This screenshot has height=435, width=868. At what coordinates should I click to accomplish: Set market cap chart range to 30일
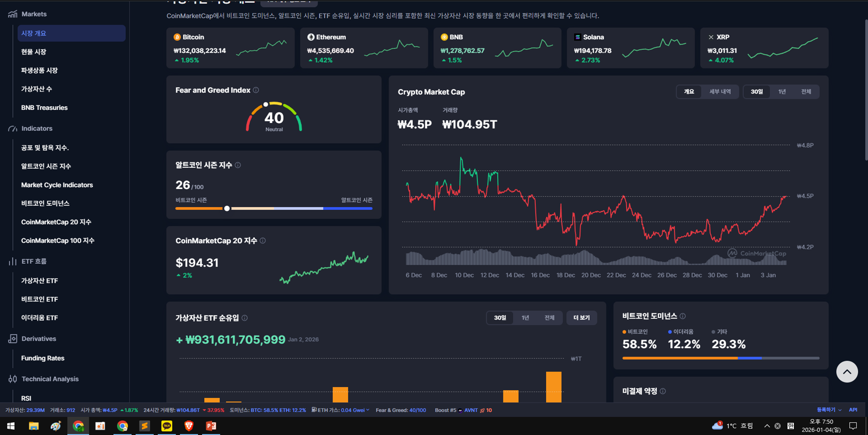[x=757, y=91]
